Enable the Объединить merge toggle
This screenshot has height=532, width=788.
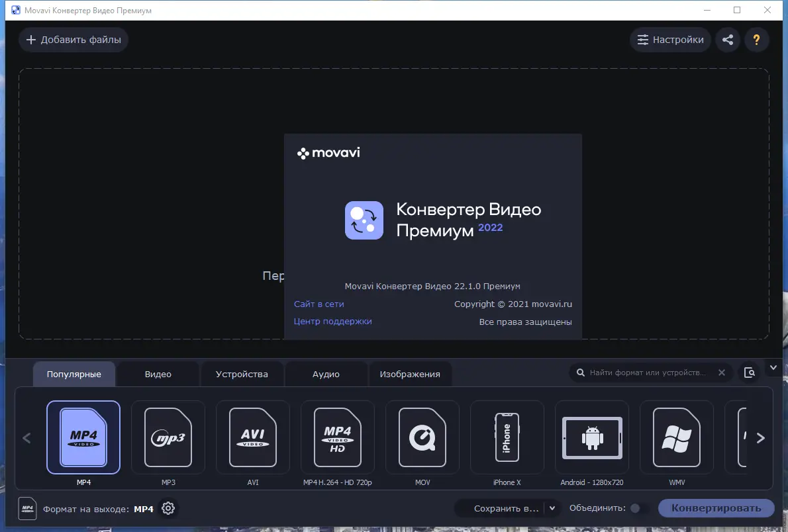tap(637, 508)
